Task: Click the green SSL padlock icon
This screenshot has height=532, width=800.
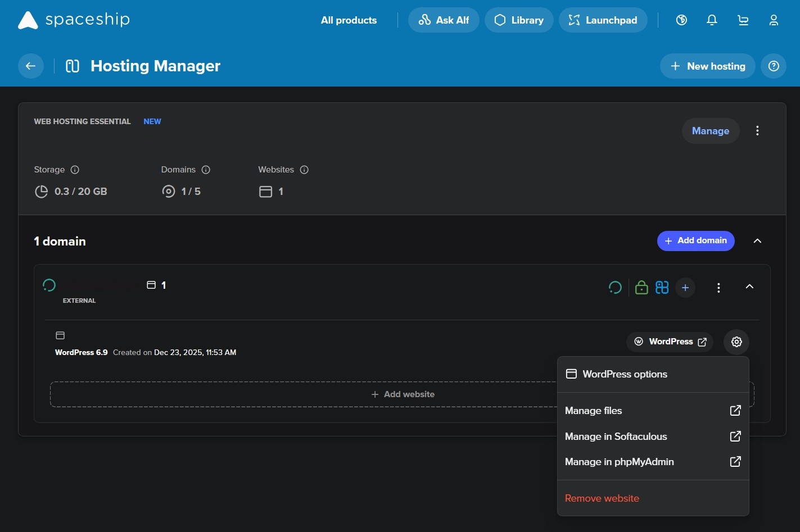Action: pos(641,287)
